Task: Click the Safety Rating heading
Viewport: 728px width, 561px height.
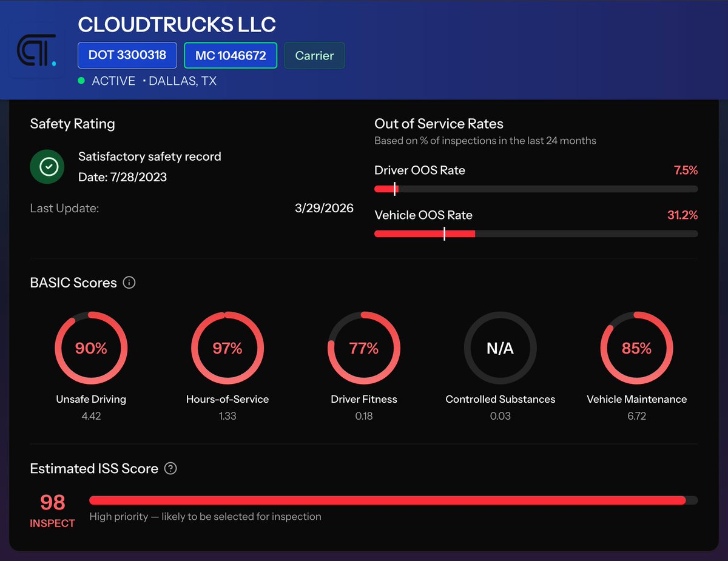Action: click(x=72, y=124)
